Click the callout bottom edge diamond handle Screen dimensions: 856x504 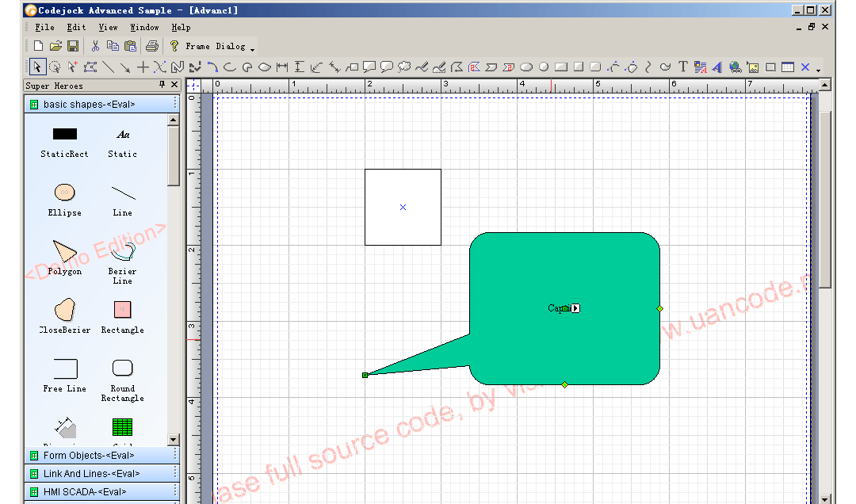(564, 385)
